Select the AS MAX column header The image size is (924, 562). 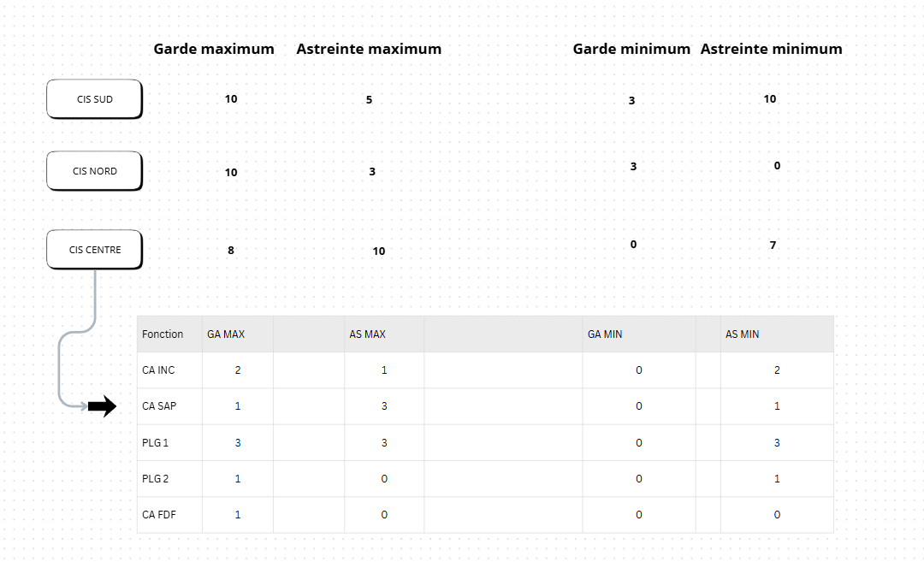click(x=367, y=334)
